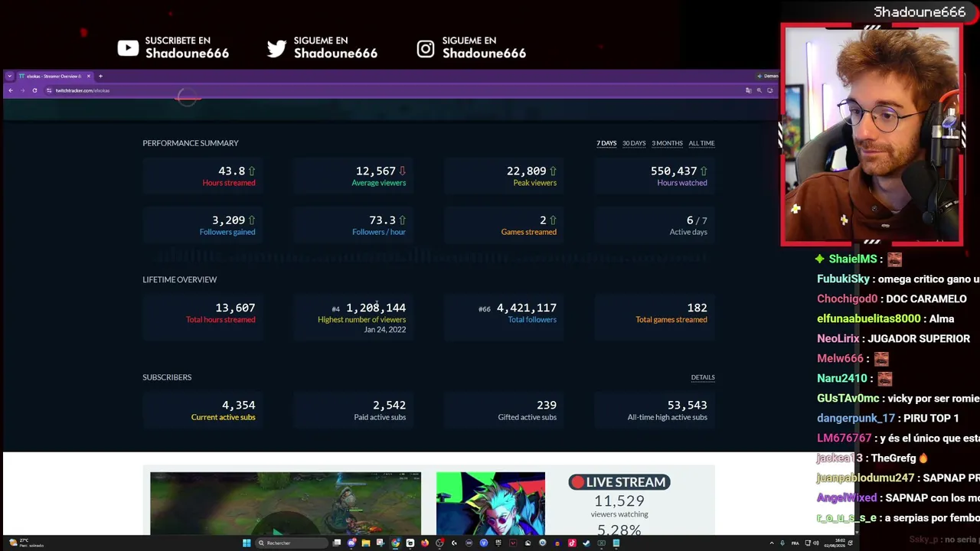The height and width of the screenshot is (551, 980).
Task: Show hidden system tray icons
Action: [772, 543]
